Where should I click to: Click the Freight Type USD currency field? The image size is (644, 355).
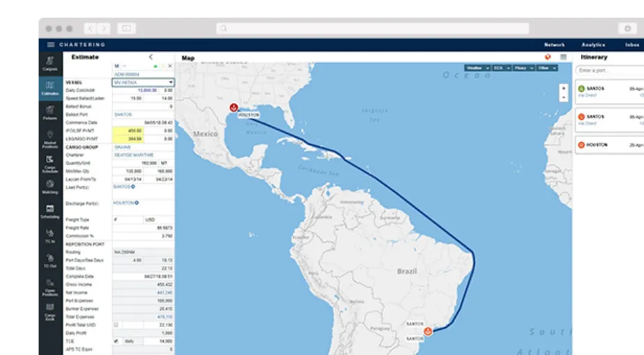[x=158, y=219]
